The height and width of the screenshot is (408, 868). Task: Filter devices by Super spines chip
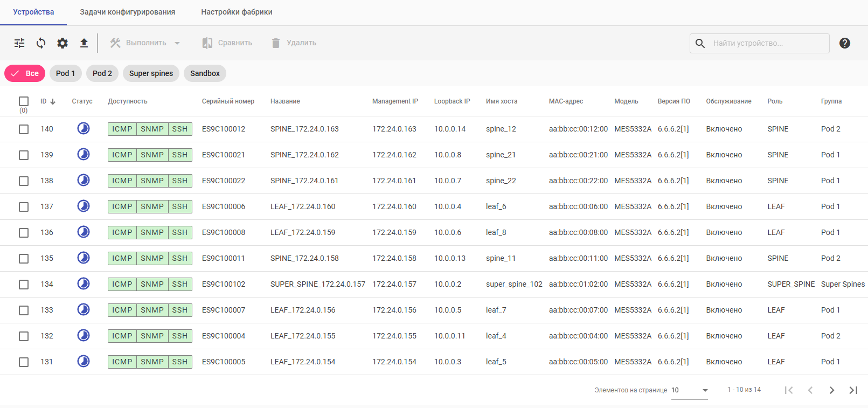point(151,73)
